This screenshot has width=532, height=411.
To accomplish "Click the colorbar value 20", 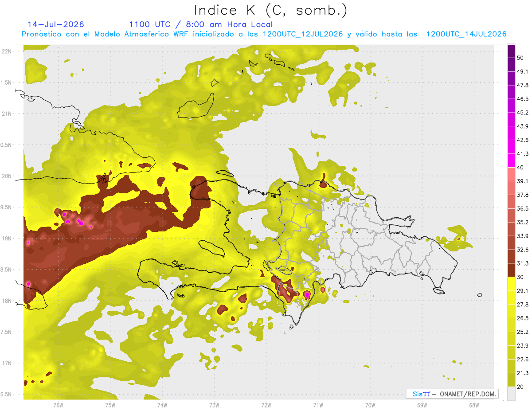I will [x=520, y=387].
